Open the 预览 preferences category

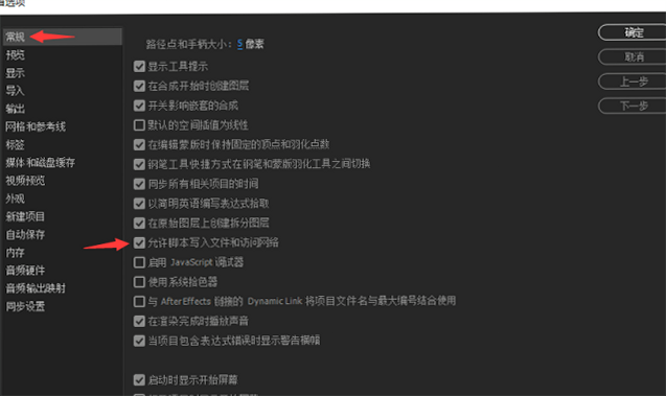click(15, 55)
